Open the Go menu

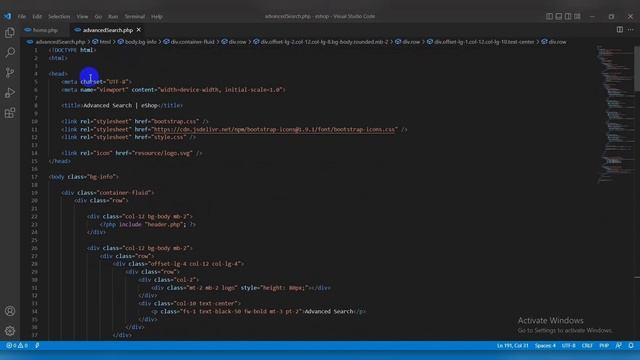click(98, 17)
